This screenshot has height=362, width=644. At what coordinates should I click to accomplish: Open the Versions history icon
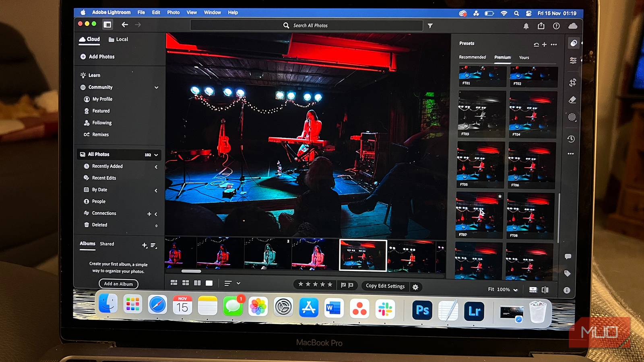[571, 139]
